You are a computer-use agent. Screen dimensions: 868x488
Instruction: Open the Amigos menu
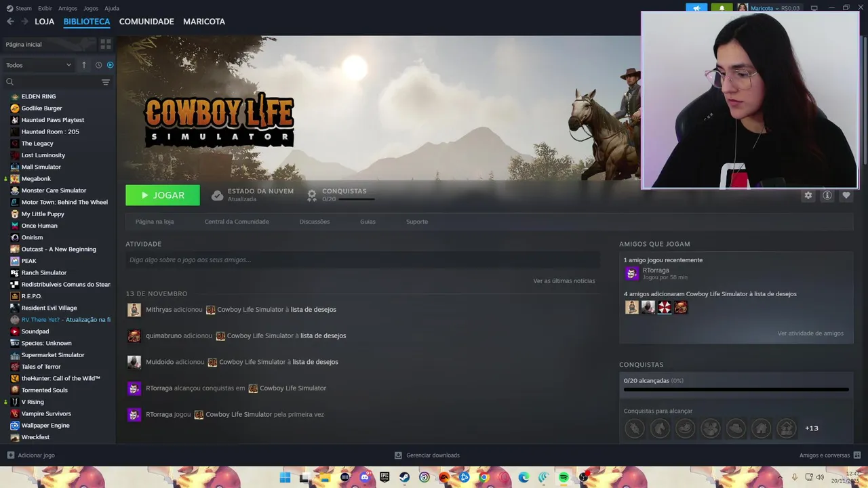pyautogui.click(x=68, y=8)
